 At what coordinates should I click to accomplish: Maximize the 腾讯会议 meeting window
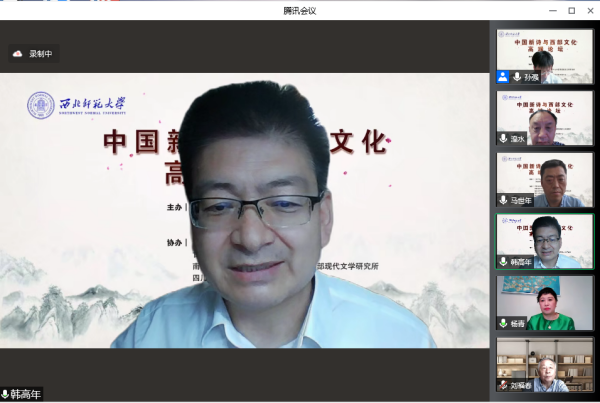click(571, 10)
